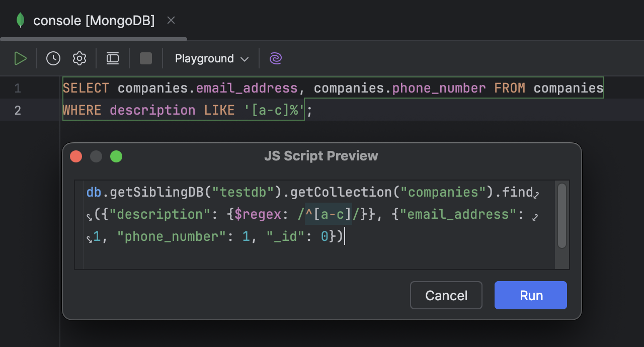Cancel the JS Script Preview dialog
This screenshot has width=644, height=347.
[x=446, y=295]
